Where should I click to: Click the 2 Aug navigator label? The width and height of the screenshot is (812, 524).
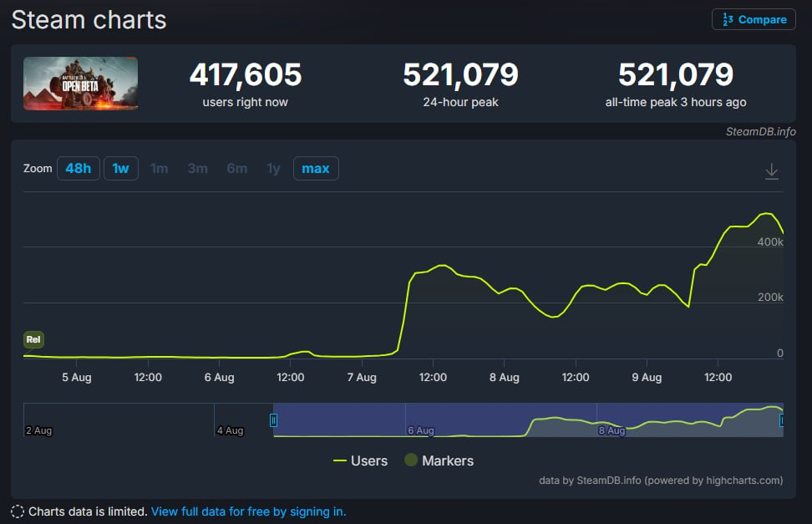click(x=38, y=430)
